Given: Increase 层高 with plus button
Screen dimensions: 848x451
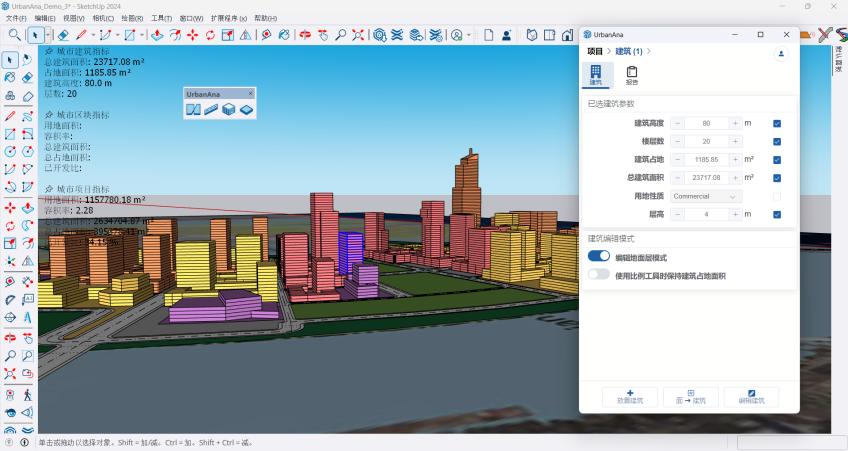Looking at the screenshot, I should 735,214.
